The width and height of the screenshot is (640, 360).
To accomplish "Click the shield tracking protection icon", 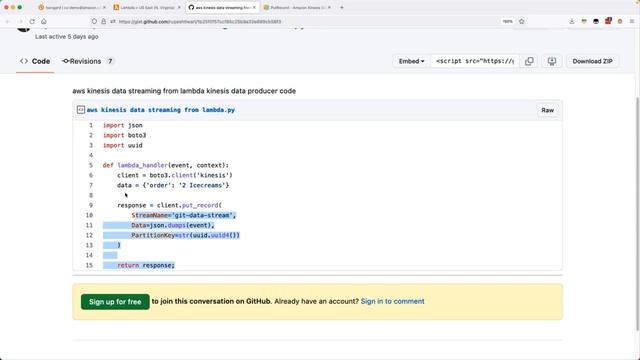I will (x=94, y=21).
